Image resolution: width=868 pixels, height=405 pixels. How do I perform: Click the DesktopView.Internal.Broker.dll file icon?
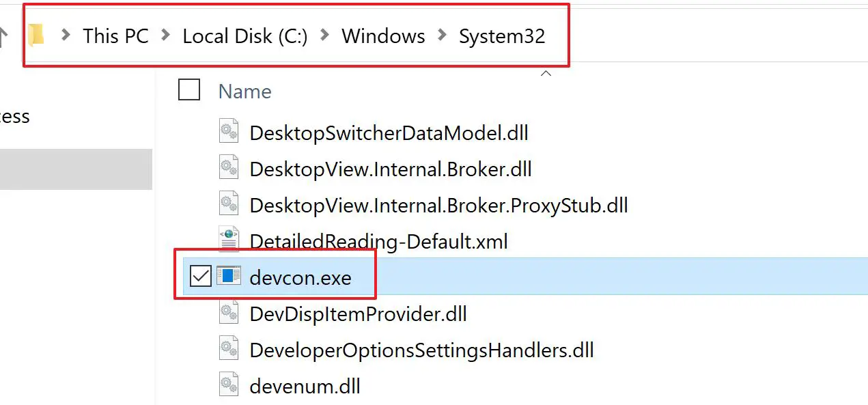(x=229, y=167)
